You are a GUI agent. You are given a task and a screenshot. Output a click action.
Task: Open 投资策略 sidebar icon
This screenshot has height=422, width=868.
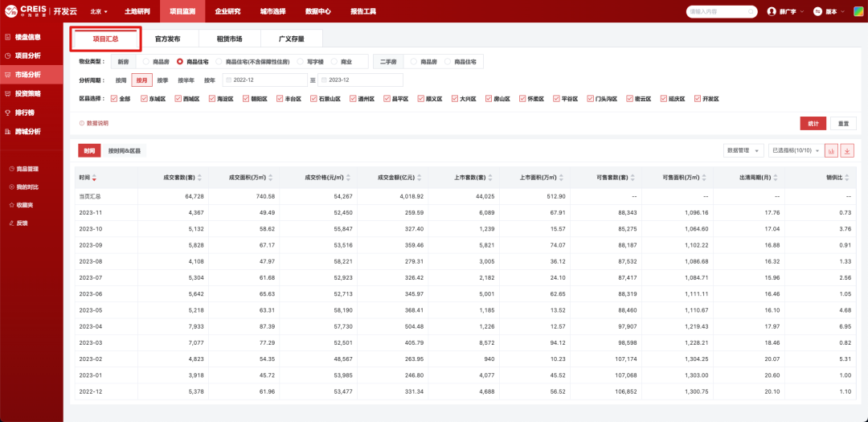[8, 93]
